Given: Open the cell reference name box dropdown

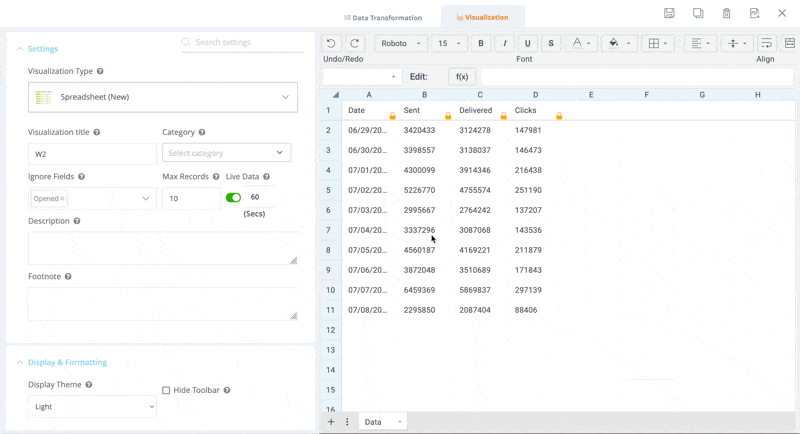Looking at the screenshot, I should (393, 77).
